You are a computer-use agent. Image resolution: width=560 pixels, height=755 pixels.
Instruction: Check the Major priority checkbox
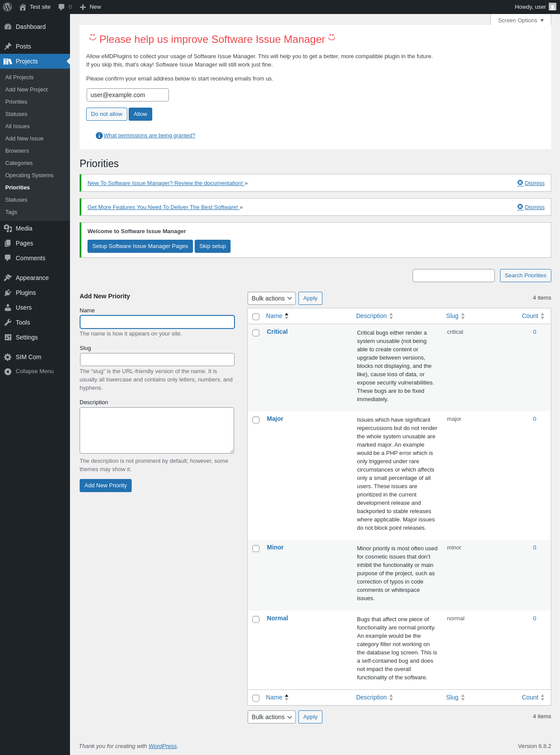click(256, 420)
